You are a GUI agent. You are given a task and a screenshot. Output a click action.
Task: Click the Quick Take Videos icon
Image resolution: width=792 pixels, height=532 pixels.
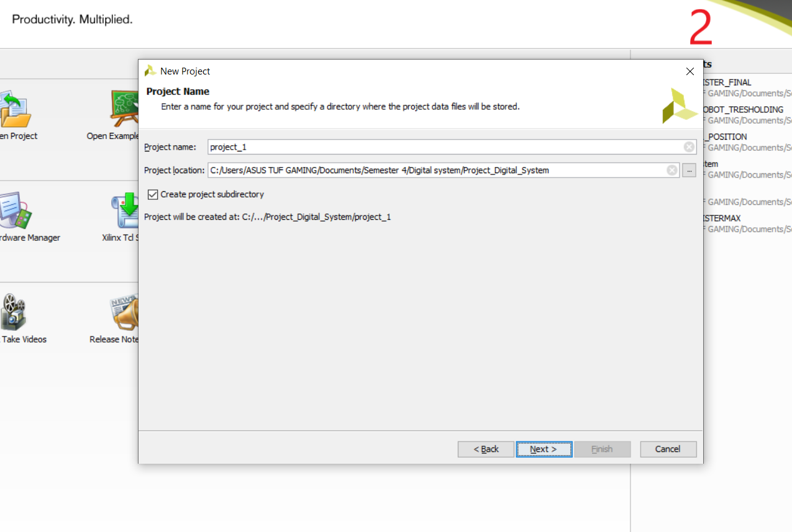coord(13,312)
